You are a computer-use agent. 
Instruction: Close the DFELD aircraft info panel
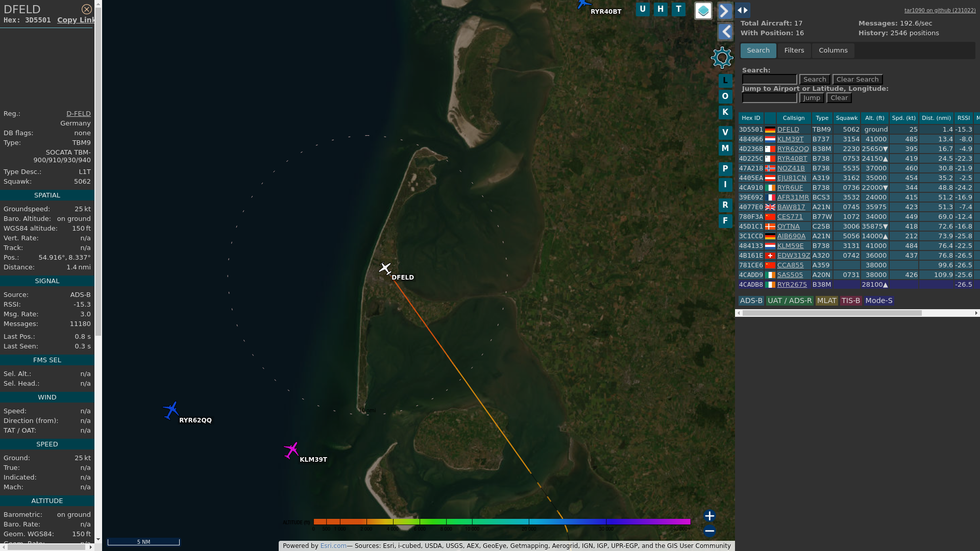(x=87, y=9)
